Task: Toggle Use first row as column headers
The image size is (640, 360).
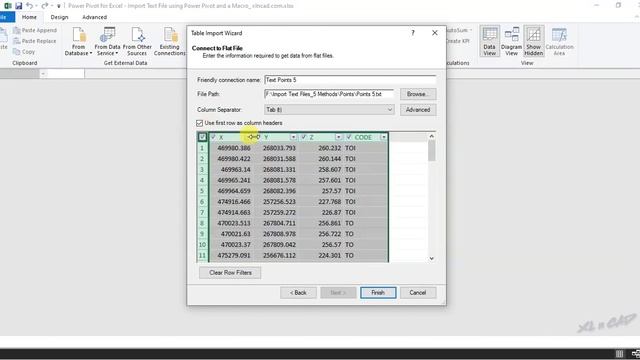Action: [200, 123]
